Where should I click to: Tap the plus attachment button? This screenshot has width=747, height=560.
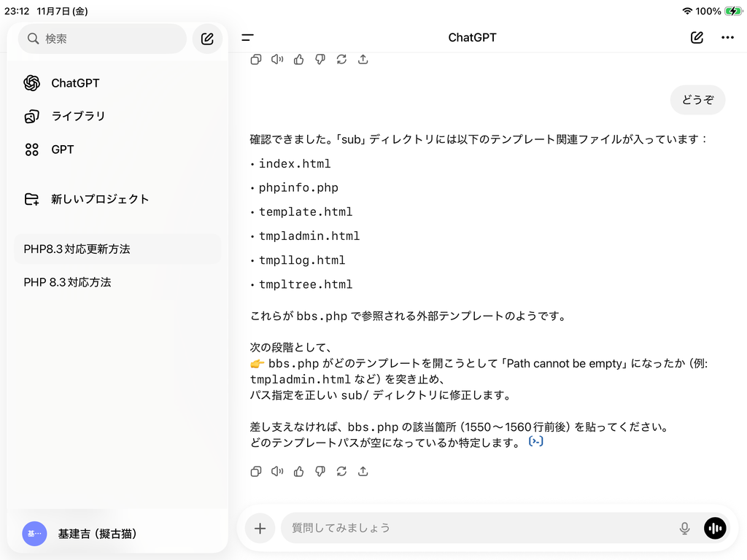(260, 528)
